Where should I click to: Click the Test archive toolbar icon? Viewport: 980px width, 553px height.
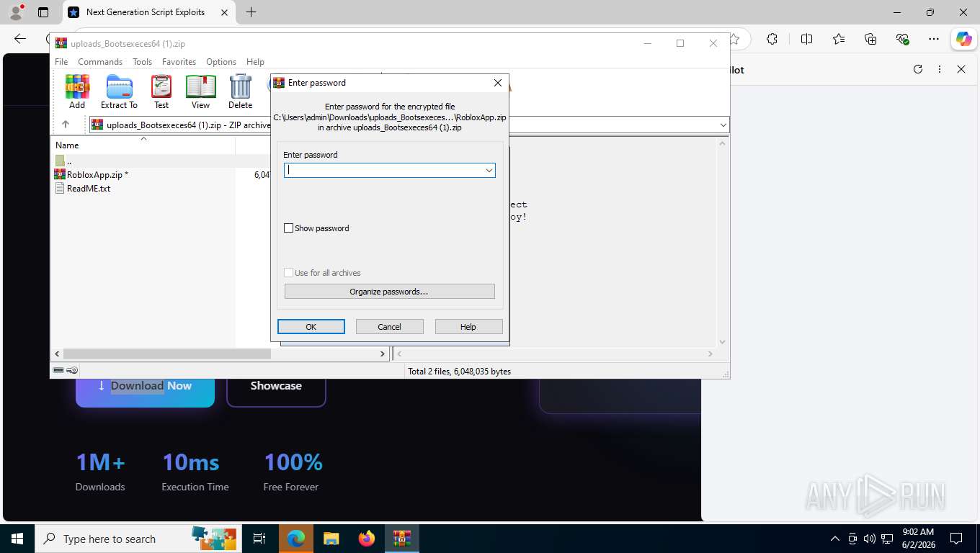click(161, 92)
